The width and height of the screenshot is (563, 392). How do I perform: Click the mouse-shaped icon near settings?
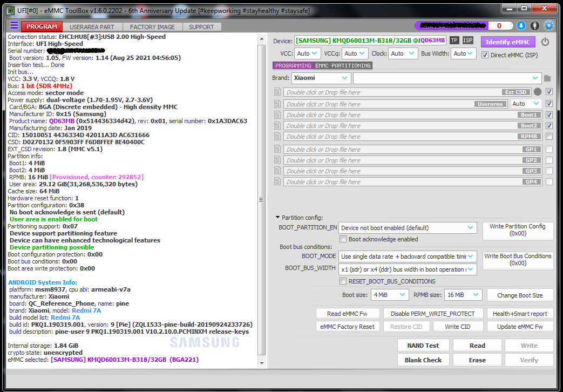(535, 25)
